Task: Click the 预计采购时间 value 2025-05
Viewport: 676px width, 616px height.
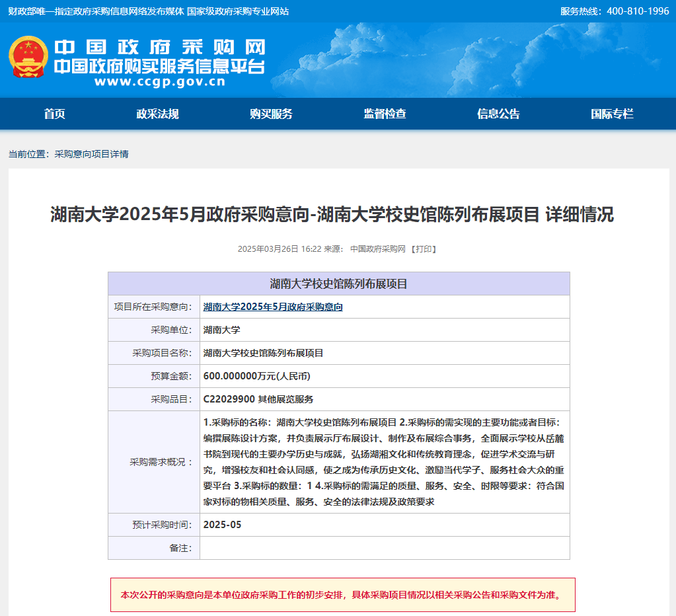Action: tap(222, 525)
